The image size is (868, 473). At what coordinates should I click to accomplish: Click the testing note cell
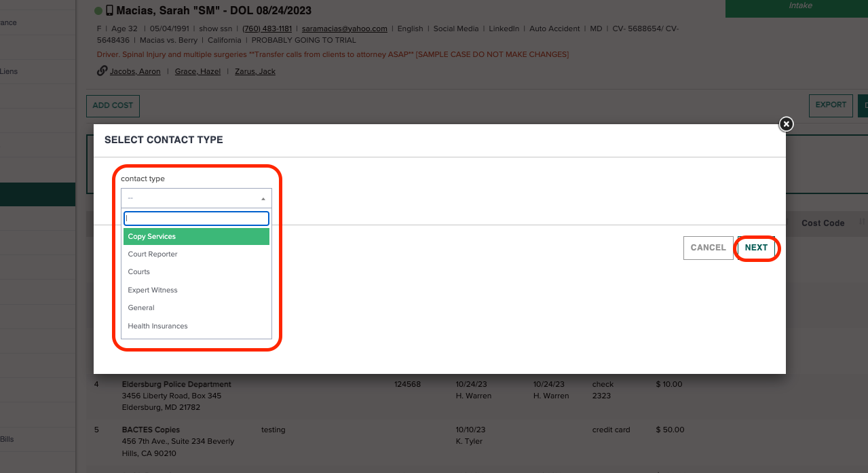[273, 430]
